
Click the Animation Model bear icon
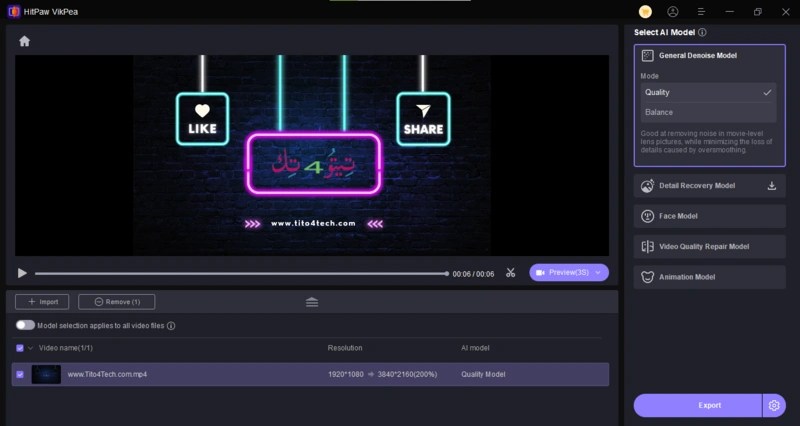(x=647, y=277)
